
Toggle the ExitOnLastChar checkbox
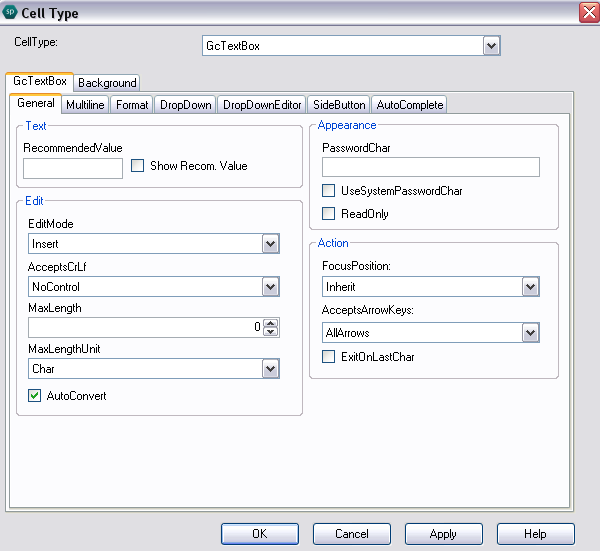[x=328, y=357]
